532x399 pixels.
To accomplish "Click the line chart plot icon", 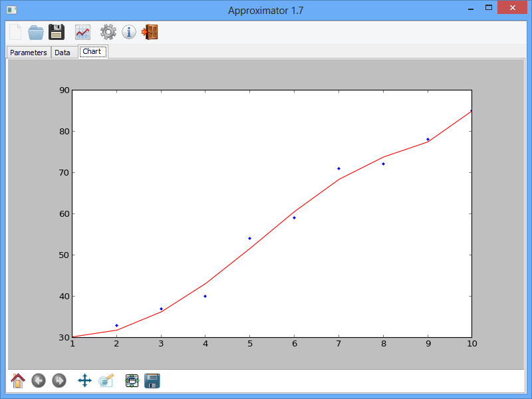I will point(83,32).
